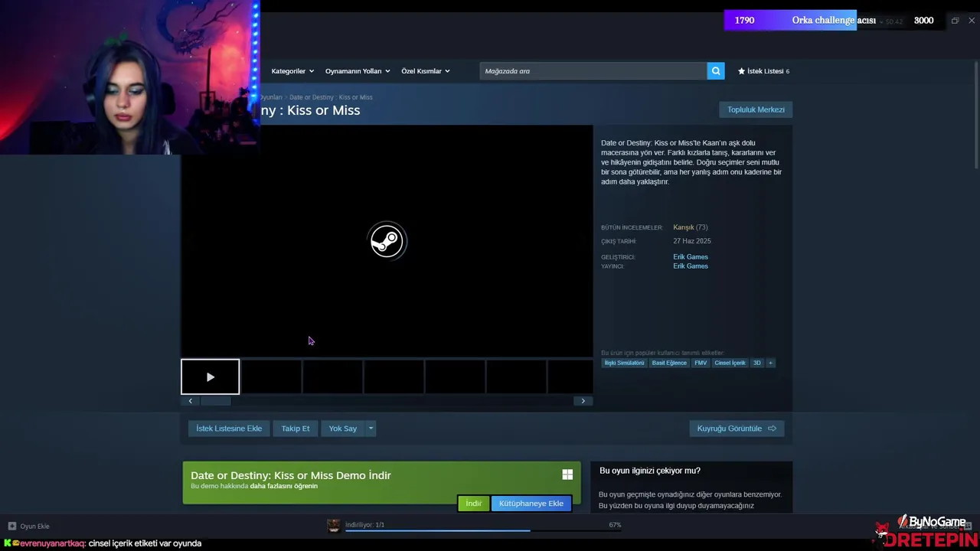Open Topluluk Merkezi
This screenshot has height=551, width=980.
coord(756,109)
